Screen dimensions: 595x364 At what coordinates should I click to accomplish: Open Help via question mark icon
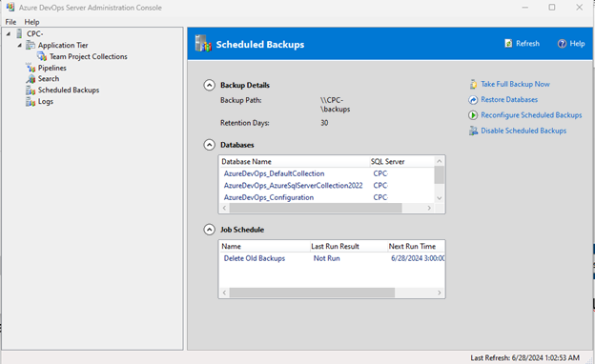562,44
